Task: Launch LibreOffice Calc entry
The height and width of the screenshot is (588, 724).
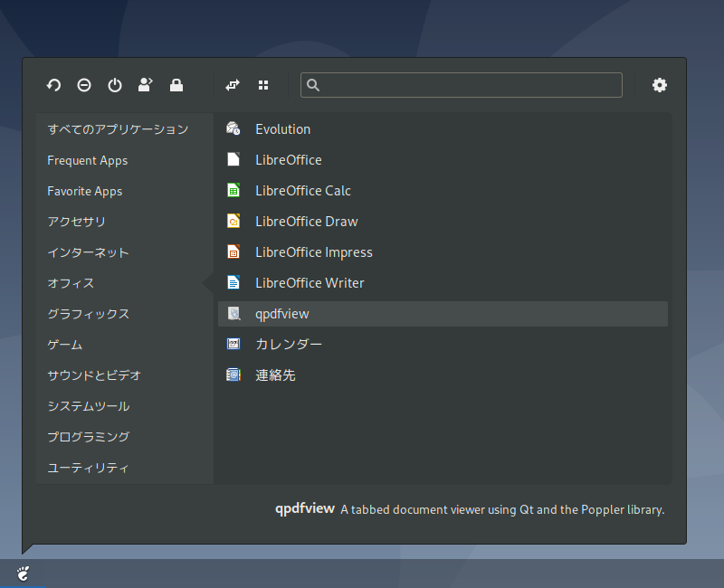Action: point(443,190)
